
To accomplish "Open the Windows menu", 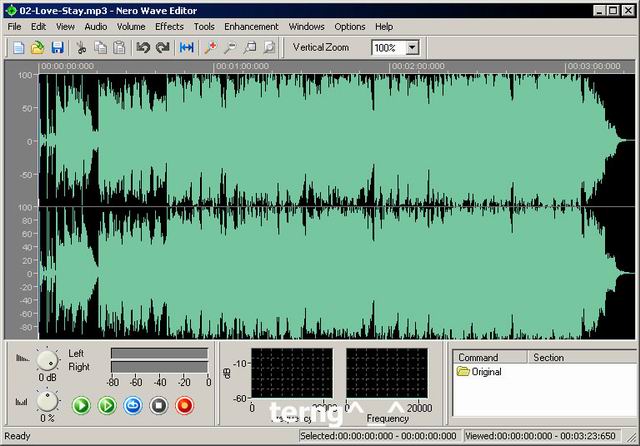I will point(307,27).
